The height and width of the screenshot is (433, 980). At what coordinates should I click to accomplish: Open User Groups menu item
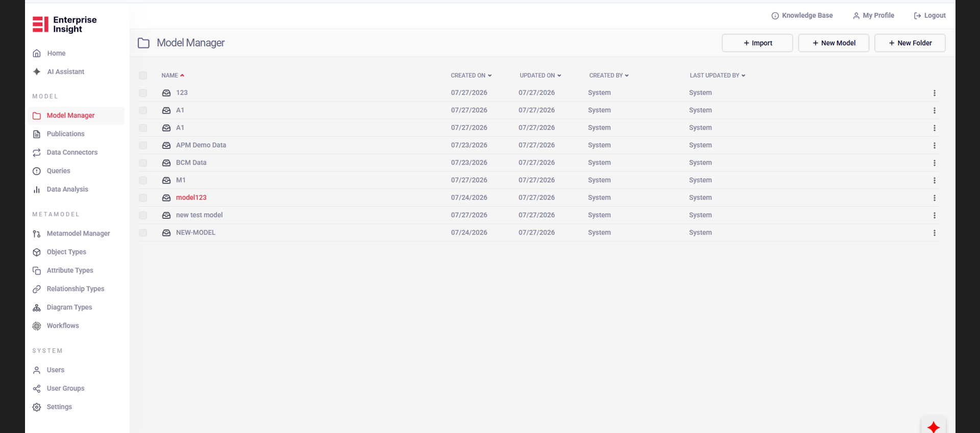[x=65, y=389]
